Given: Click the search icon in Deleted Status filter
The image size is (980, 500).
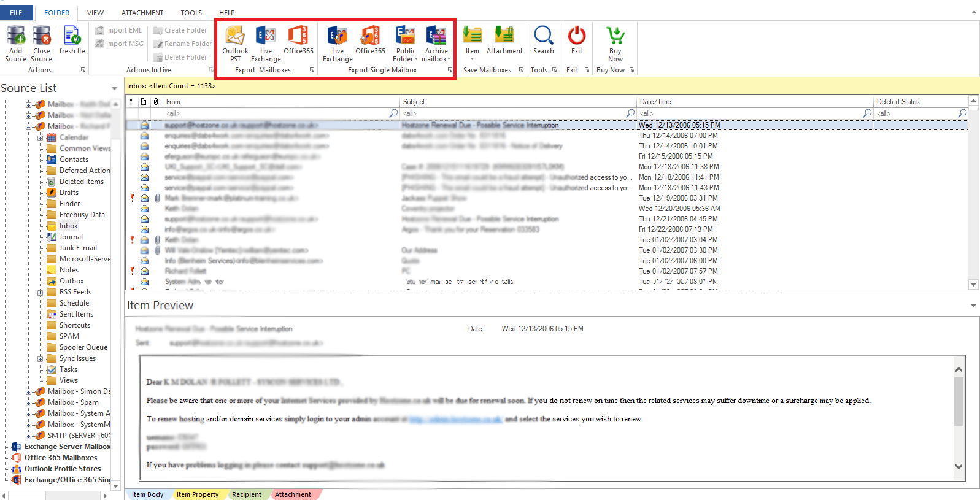Looking at the screenshot, I should pos(962,113).
